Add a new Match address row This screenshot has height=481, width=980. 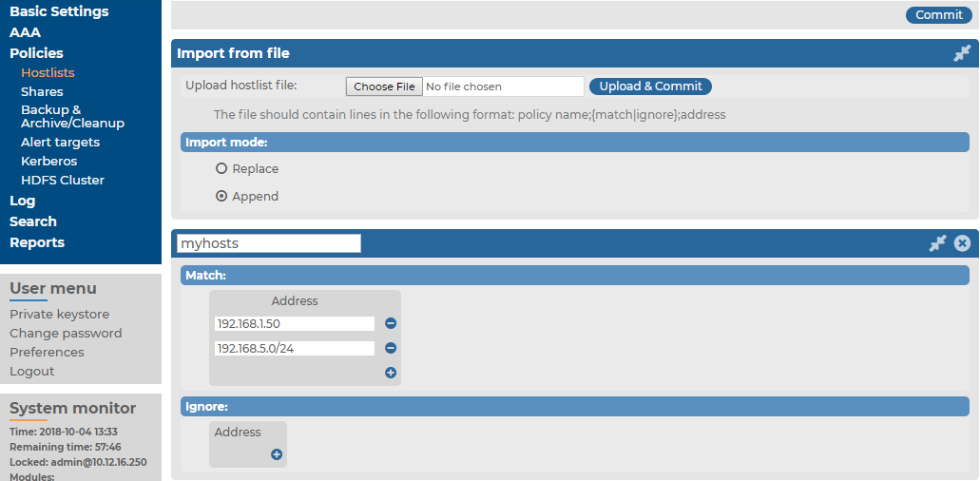click(x=391, y=373)
